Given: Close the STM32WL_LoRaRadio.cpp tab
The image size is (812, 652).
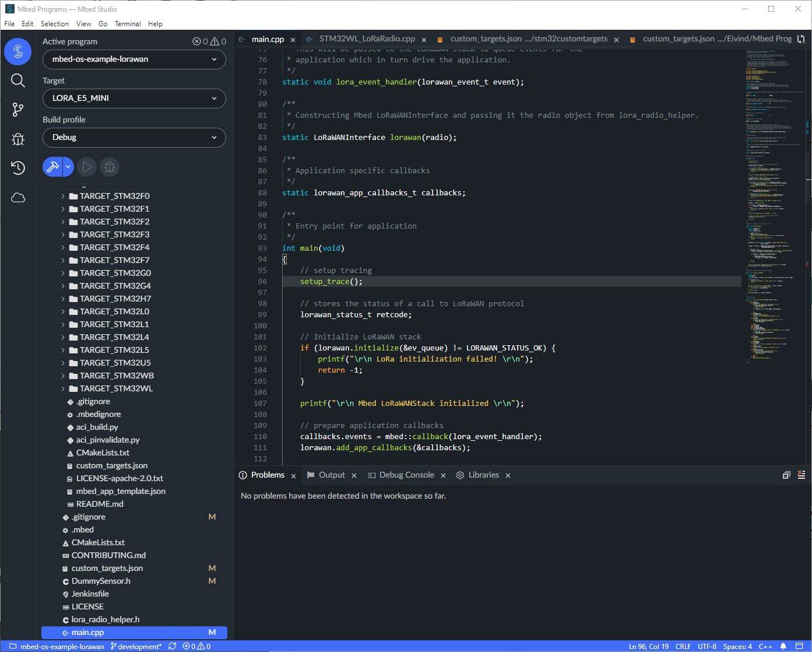Looking at the screenshot, I should click(x=424, y=40).
